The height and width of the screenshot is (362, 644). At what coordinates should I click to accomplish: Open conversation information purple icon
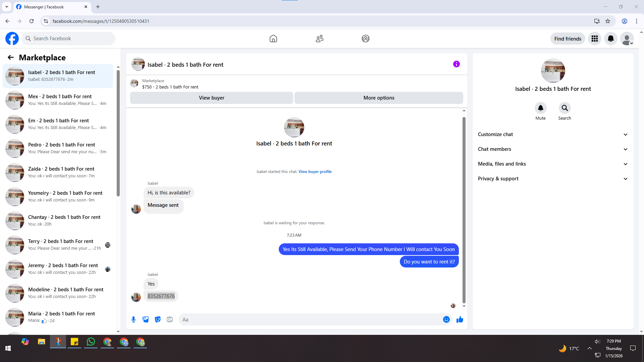pyautogui.click(x=456, y=64)
